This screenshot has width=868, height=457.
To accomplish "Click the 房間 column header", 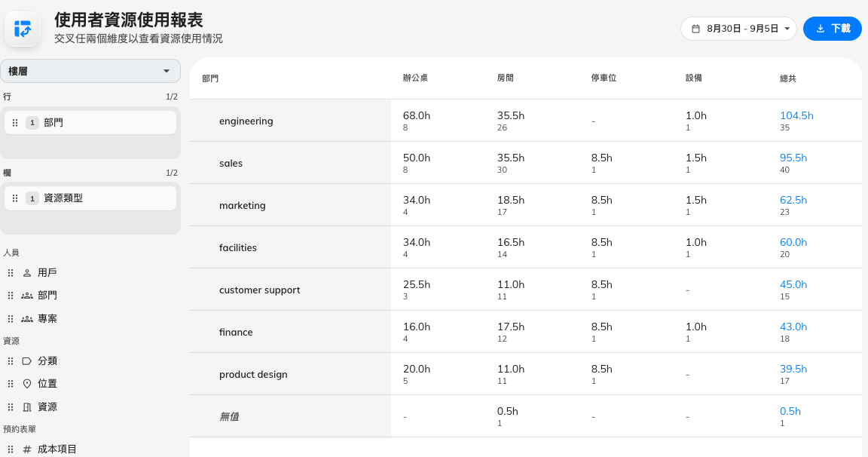I will tap(506, 78).
